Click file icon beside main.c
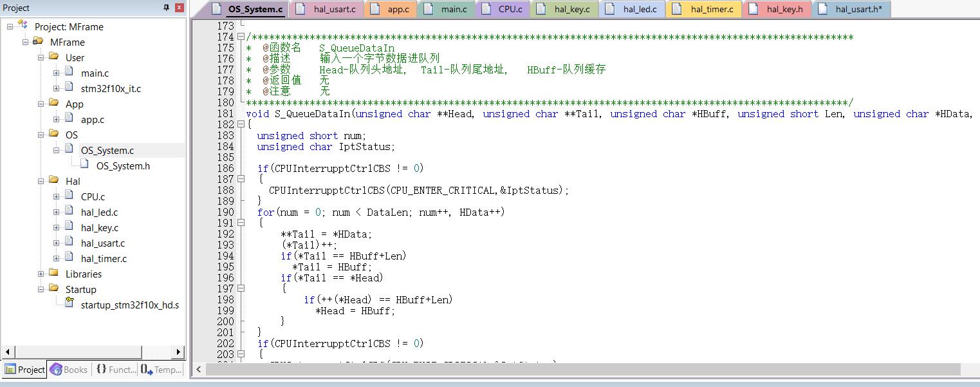This screenshot has height=387, width=980. pyautogui.click(x=69, y=72)
